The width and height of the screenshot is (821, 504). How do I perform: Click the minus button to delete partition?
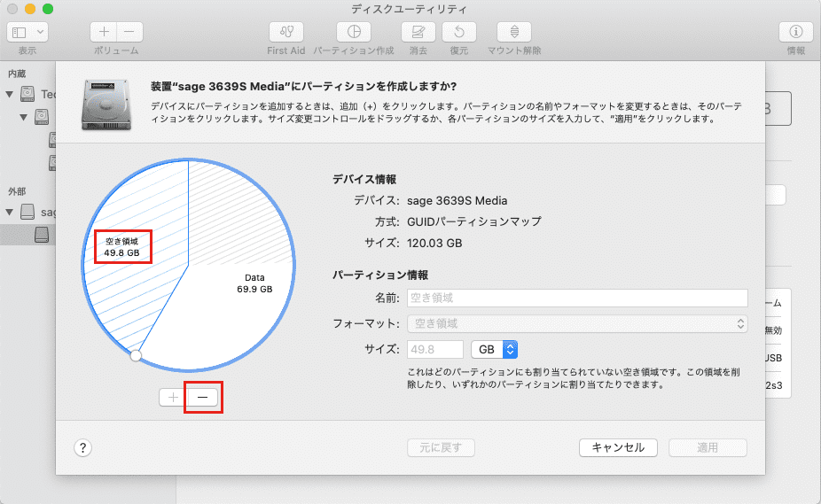[202, 398]
